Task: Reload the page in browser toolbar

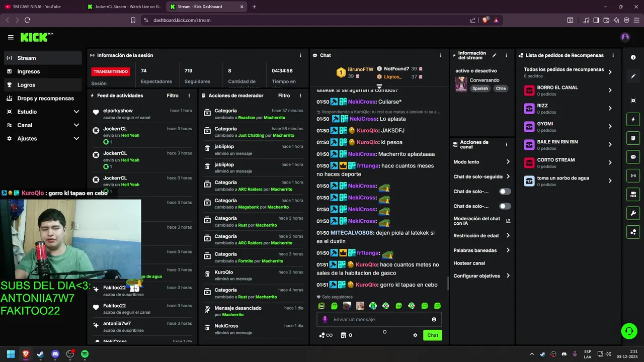Action: [x=27, y=20]
